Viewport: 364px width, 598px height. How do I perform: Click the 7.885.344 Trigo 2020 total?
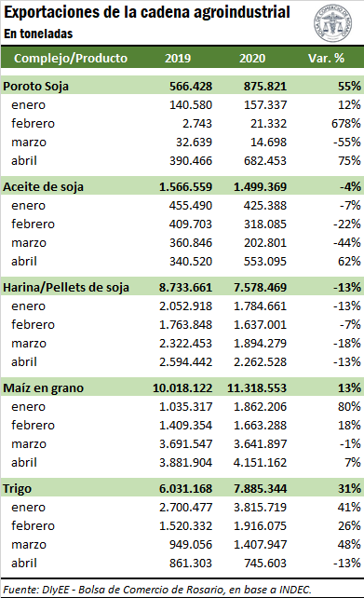point(261,488)
